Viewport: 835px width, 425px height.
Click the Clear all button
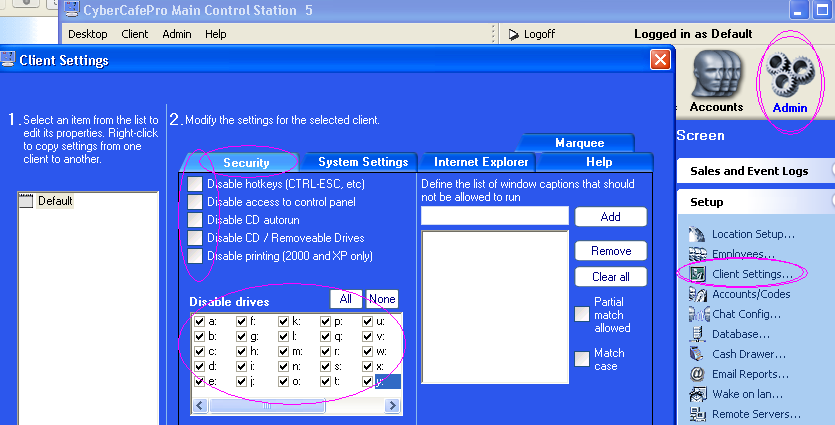tap(610, 277)
